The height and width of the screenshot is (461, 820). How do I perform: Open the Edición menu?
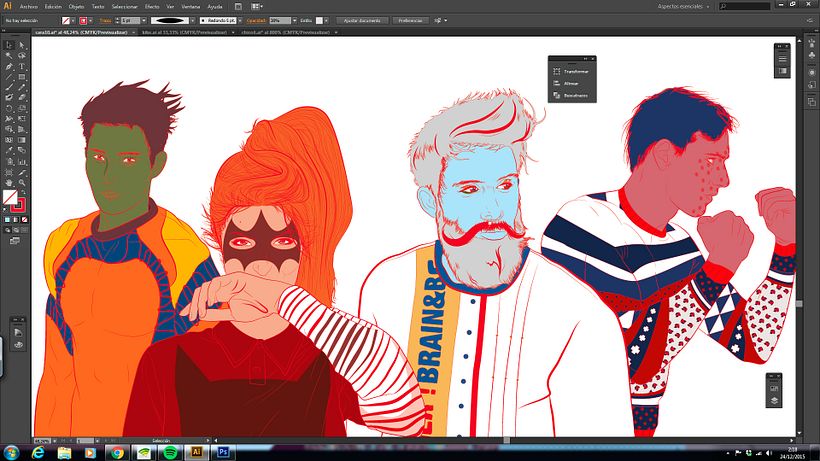(x=53, y=7)
